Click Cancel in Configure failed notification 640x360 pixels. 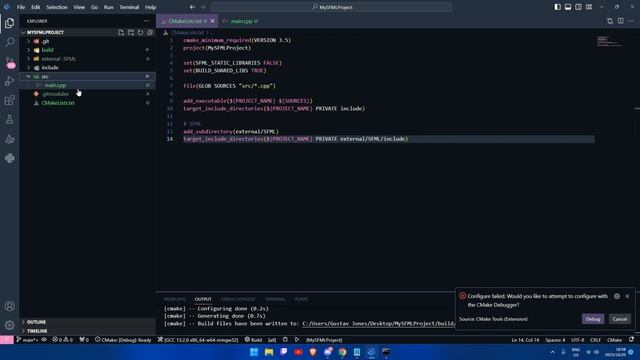click(x=620, y=319)
